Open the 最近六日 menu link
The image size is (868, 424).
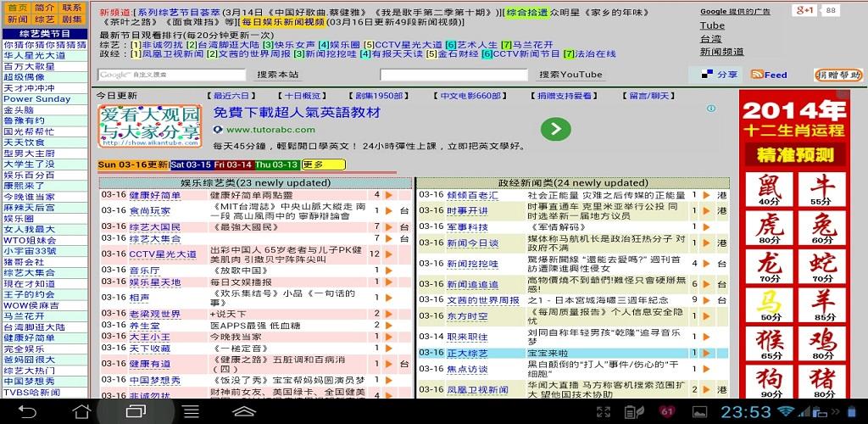point(231,96)
